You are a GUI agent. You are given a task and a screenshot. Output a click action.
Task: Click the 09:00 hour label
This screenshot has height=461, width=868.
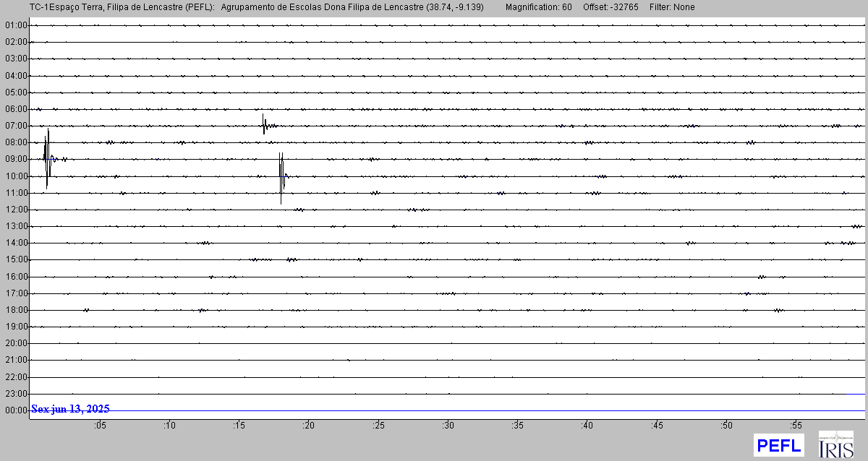16,159
